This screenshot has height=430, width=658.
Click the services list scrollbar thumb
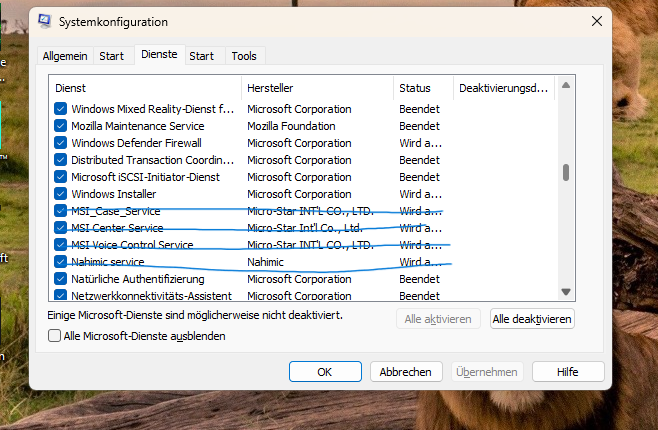point(565,172)
